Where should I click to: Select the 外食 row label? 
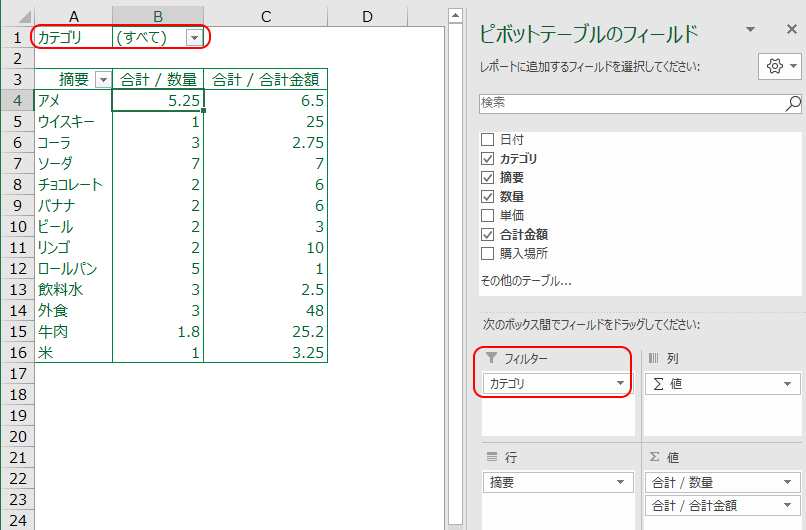73,310
